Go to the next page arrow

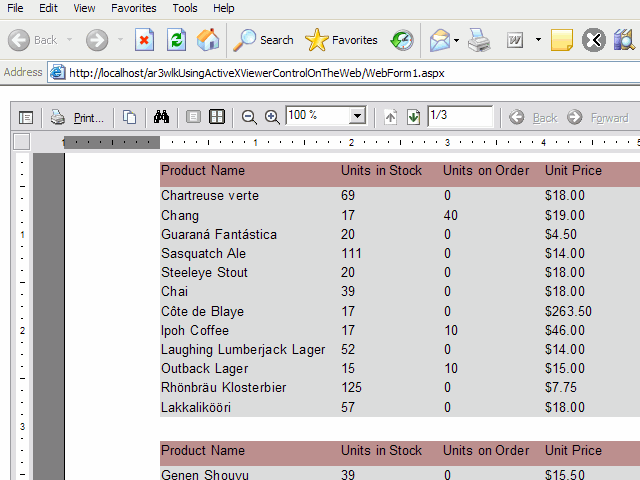pos(413,117)
